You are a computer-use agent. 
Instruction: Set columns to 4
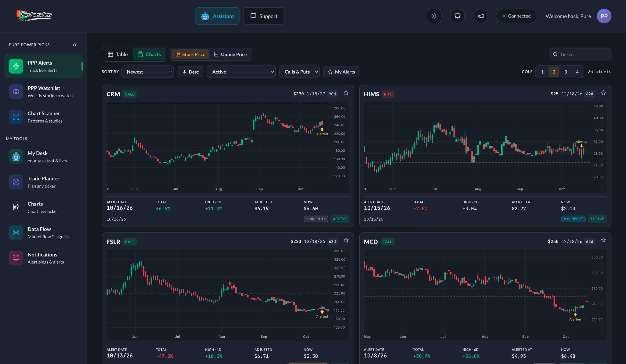tap(577, 72)
